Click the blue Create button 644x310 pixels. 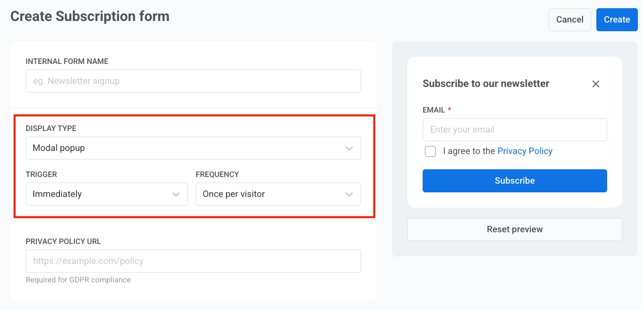click(x=616, y=19)
